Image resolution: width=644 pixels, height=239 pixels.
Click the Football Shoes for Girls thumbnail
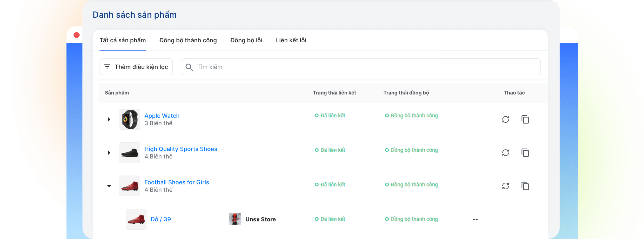(x=130, y=186)
